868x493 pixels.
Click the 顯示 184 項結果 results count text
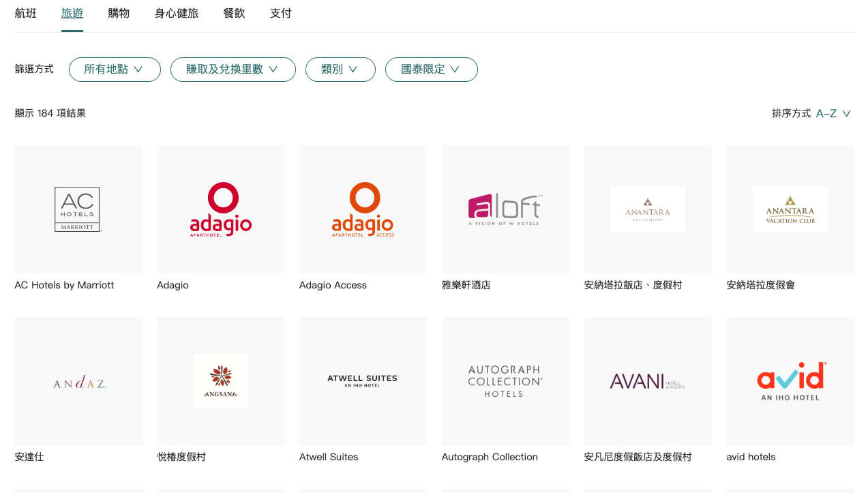point(50,113)
